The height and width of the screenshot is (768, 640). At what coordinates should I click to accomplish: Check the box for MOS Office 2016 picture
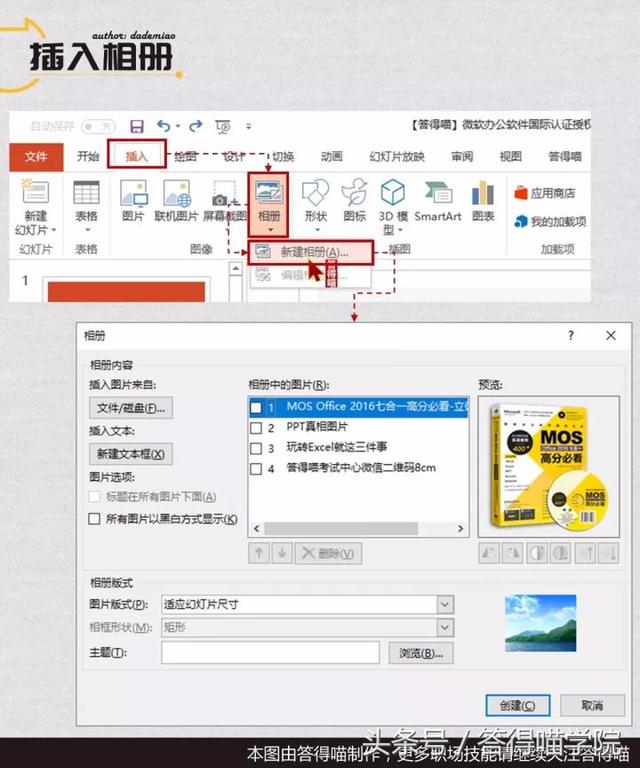(x=256, y=407)
